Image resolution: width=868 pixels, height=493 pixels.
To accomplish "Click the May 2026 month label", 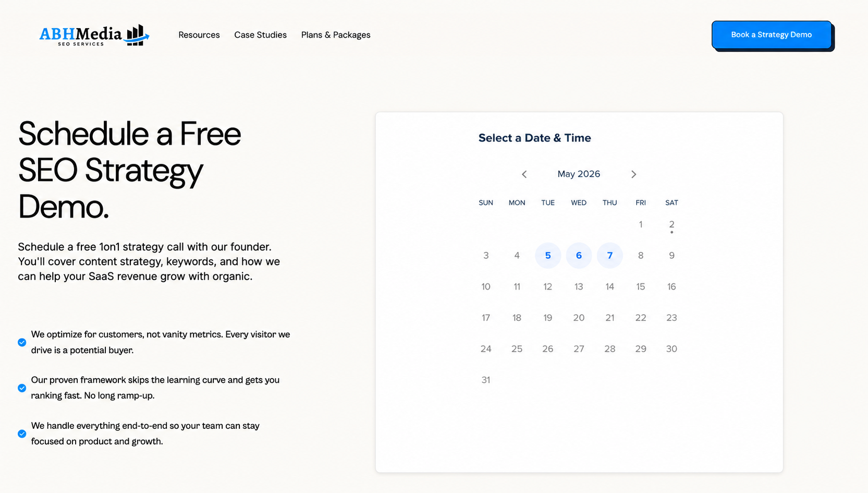I will [x=579, y=174].
